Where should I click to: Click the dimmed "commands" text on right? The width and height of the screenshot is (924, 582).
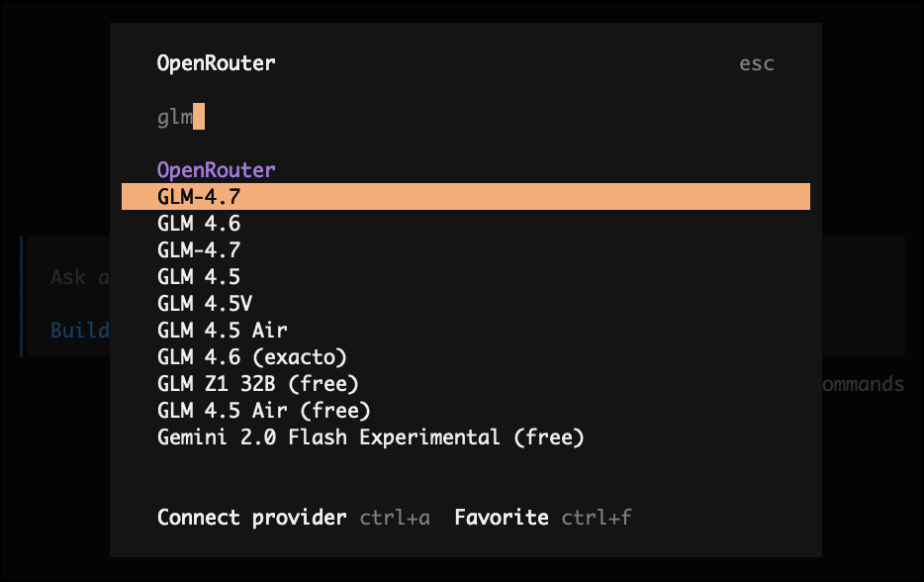863,384
